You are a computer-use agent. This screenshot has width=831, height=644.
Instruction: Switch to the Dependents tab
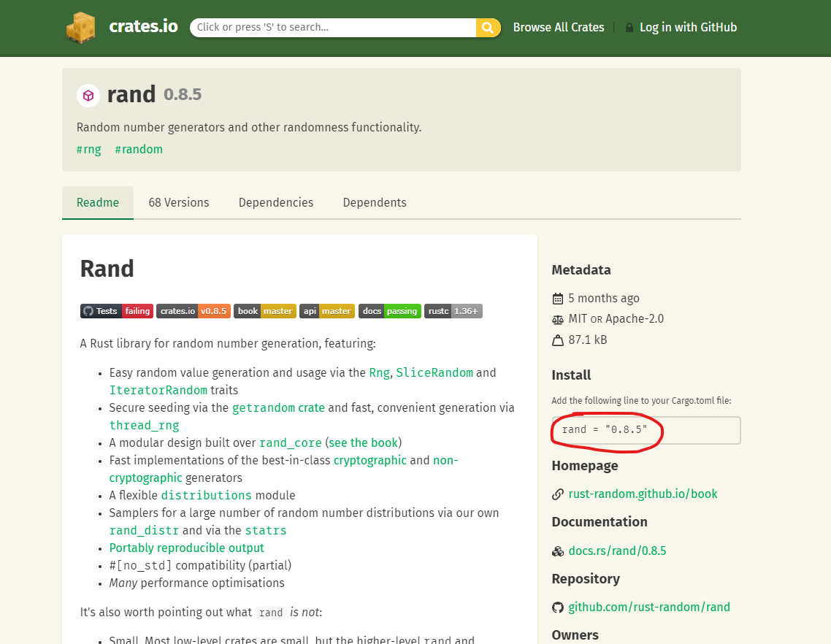(x=375, y=202)
